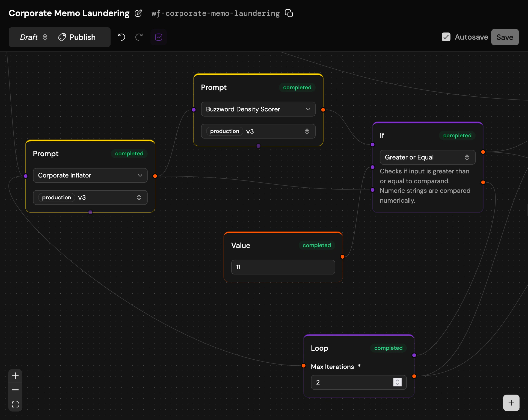Select the Loop node header
Screen dimensions: 528x420
[319, 348]
